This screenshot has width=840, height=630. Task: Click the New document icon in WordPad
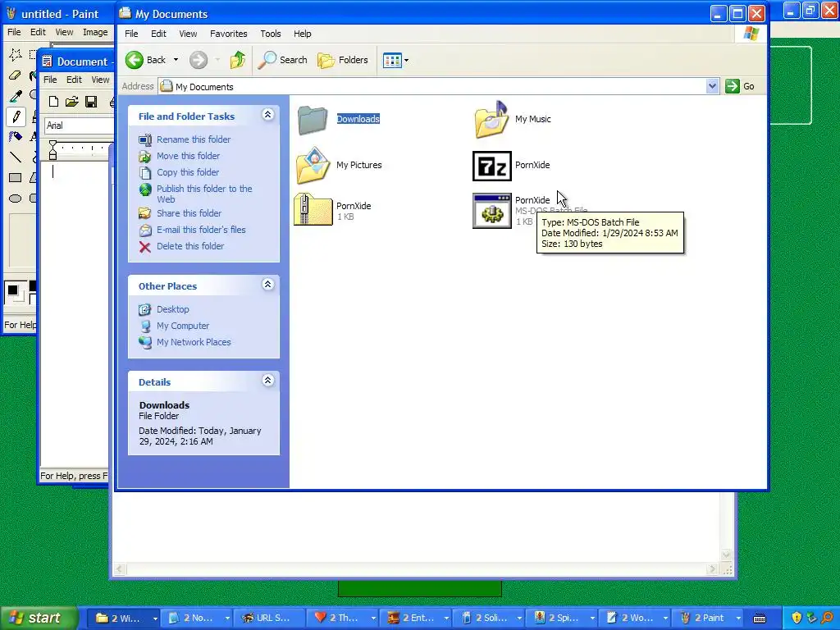pos(53,102)
